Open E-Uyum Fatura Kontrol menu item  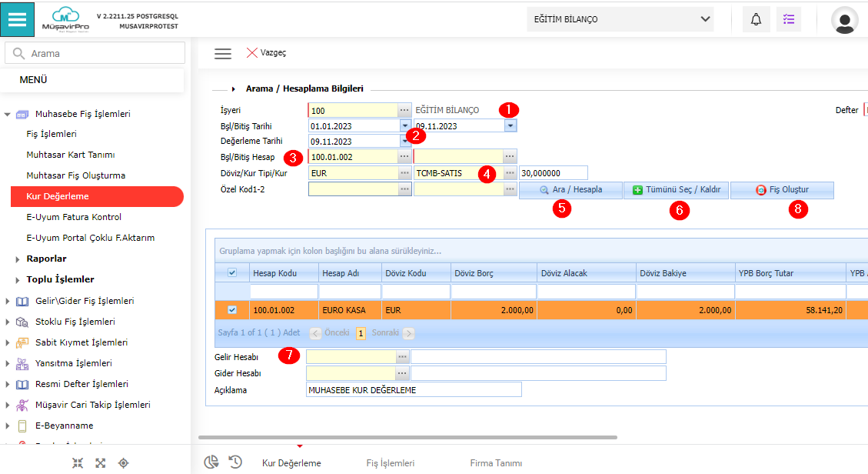[74, 217]
